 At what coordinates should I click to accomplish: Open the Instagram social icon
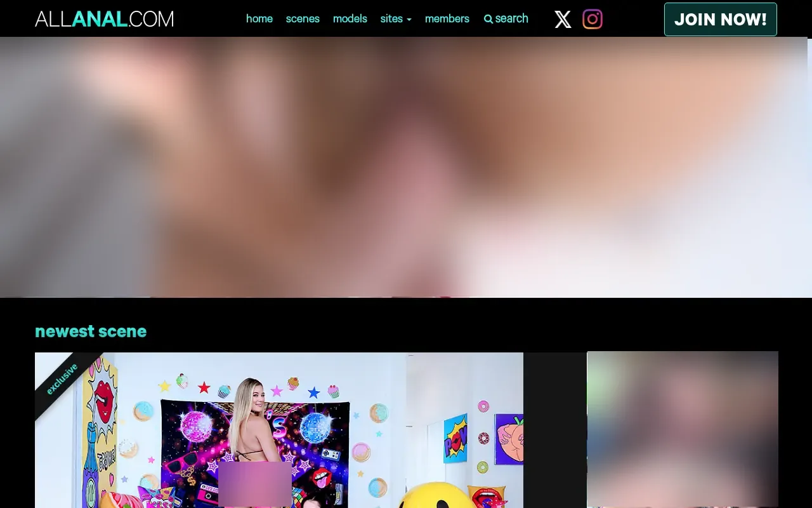tap(593, 19)
